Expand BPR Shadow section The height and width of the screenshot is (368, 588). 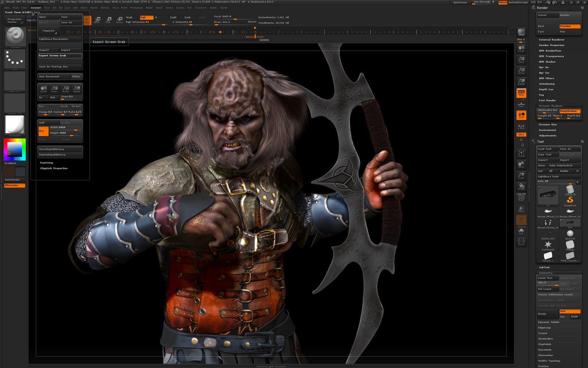[547, 62]
